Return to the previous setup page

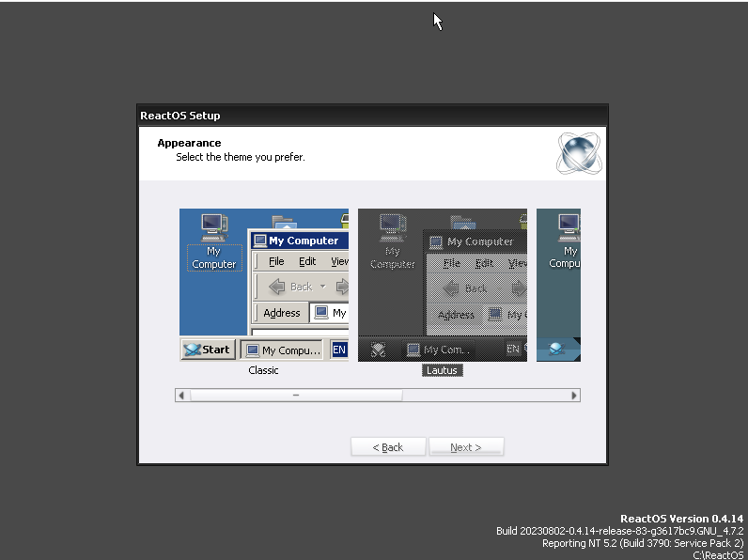[x=388, y=447]
